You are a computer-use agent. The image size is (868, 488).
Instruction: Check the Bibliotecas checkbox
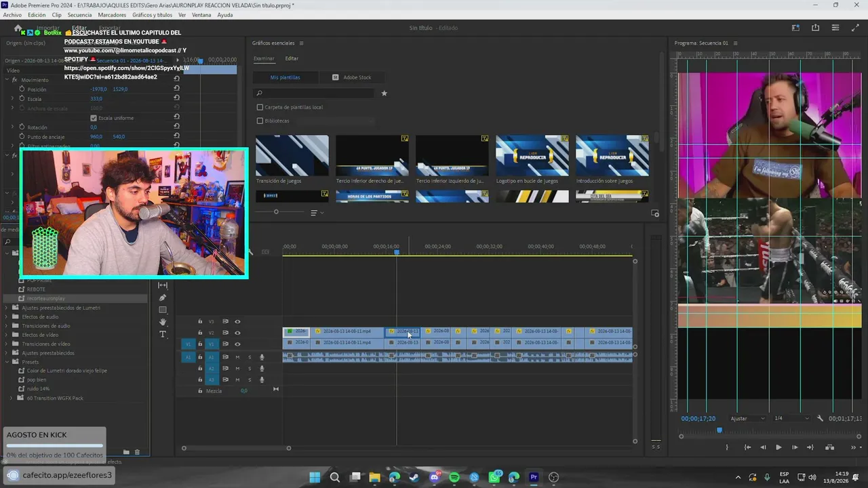[260, 121]
